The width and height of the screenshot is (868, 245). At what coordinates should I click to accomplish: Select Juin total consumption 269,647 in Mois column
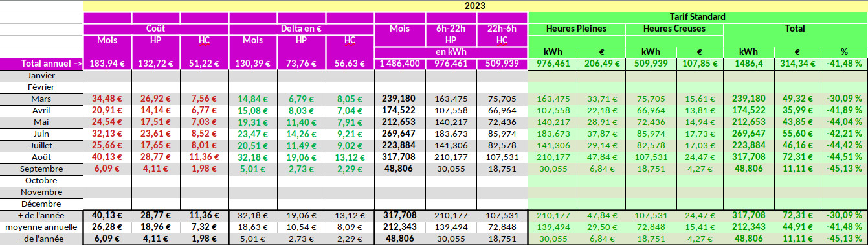(399, 134)
